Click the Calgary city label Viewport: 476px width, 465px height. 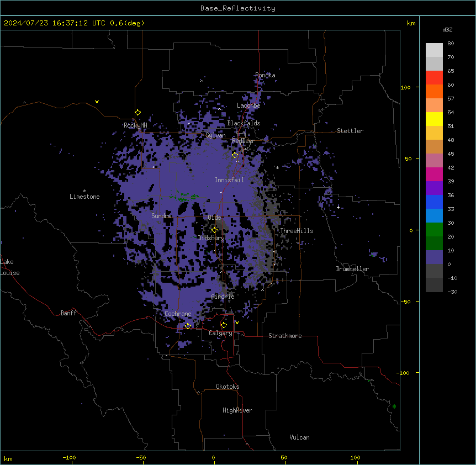(x=221, y=333)
